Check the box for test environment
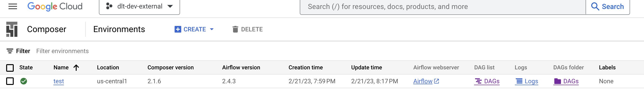Viewport: 644px width, 92px height. pos(10,81)
